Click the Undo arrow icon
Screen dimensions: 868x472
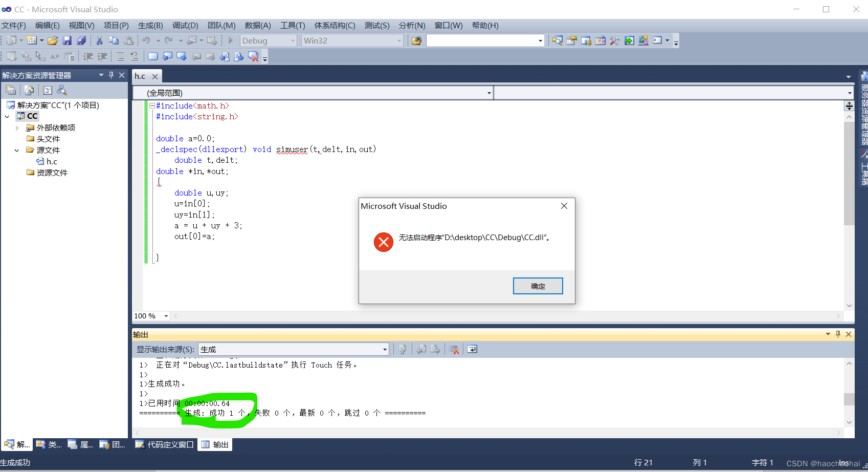pos(146,40)
